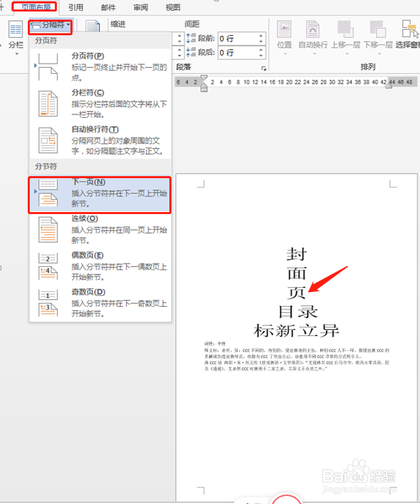Click the 排列 group label
The width and height of the screenshot is (420, 504).
[x=368, y=67]
